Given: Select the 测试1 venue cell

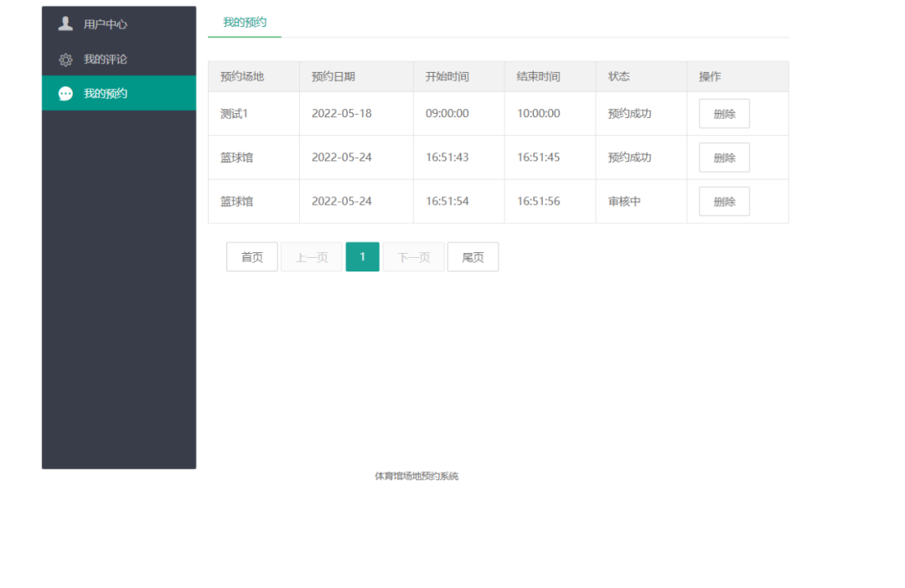Looking at the screenshot, I should click(235, 114).
